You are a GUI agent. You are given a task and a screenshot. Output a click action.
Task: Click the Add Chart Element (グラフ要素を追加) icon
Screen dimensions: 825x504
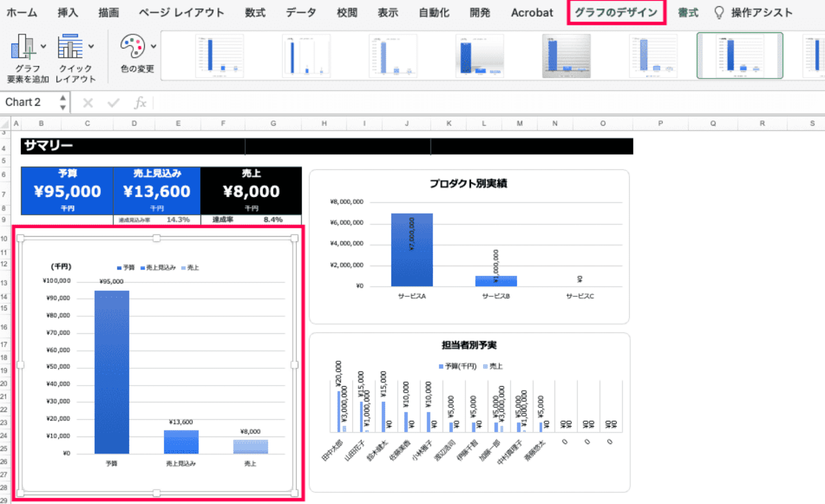click(x=22, y=47)
